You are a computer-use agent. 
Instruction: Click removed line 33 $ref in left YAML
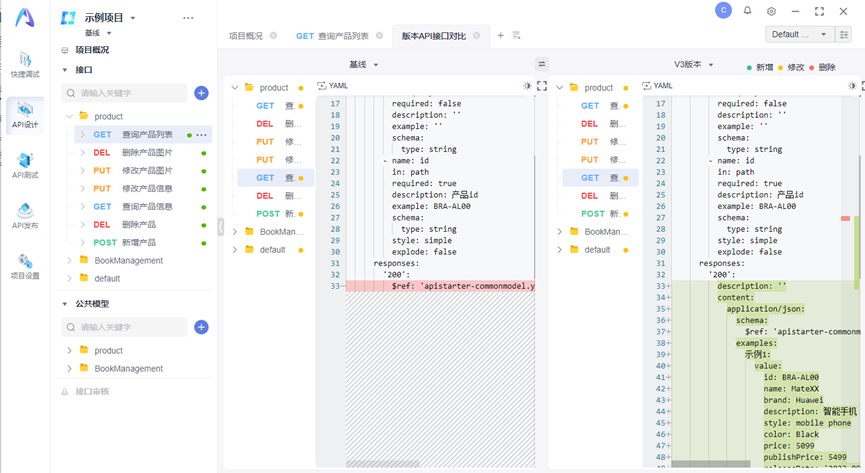pos(440,286)
